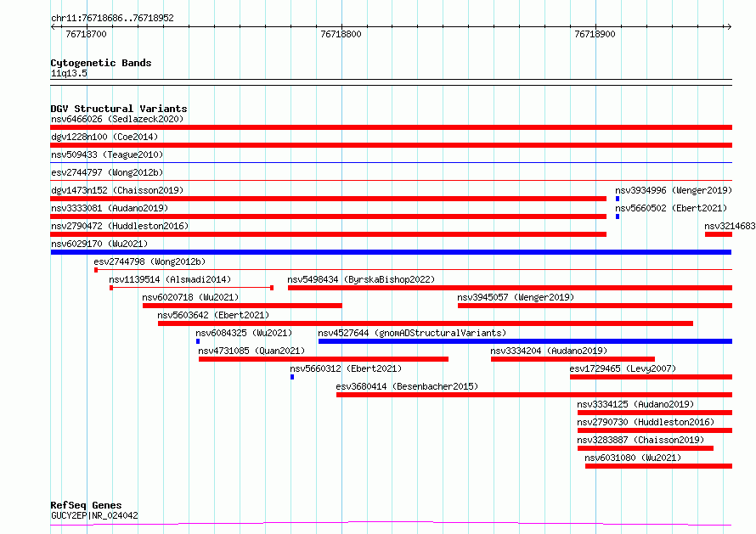Click the Cytogenetic Bands track title

pyautogui.click(x=101, y=63)
